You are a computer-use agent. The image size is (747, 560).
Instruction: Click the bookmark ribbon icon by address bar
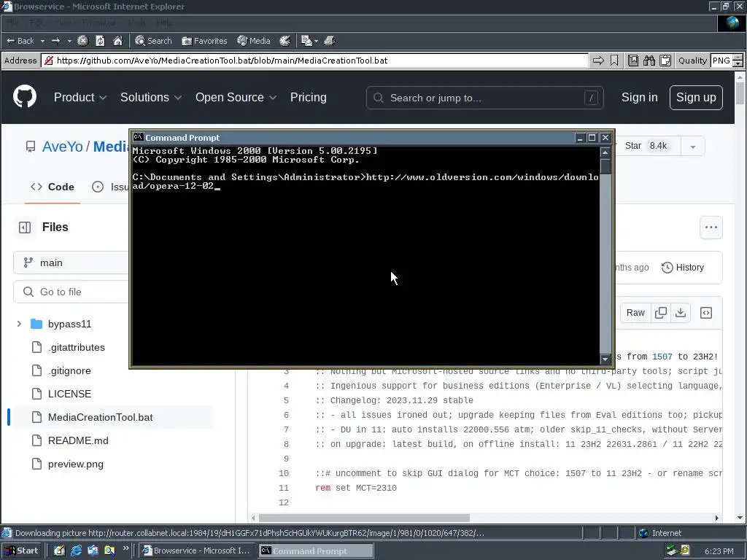click(614, 61)
